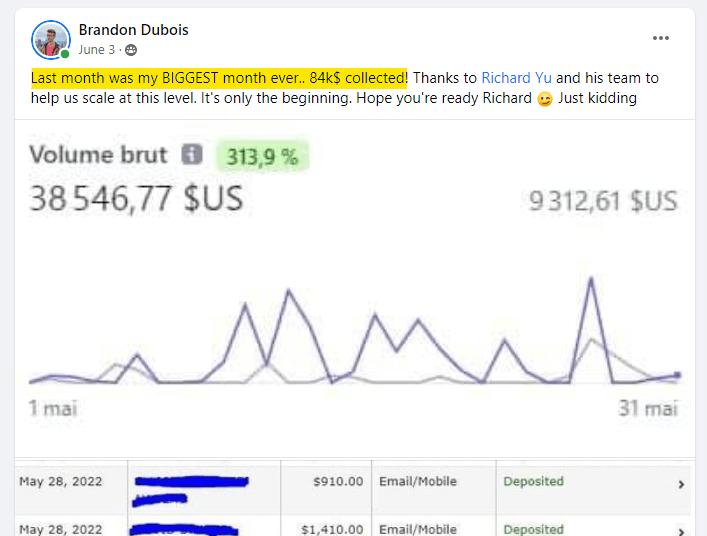
Task: Click the 31 mai chart axis label
Action: coord(647,408)
